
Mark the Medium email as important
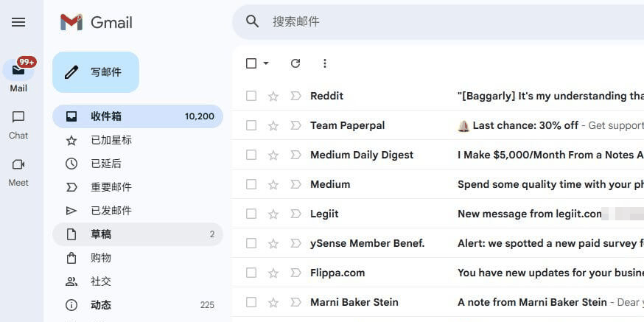(295, 184)
